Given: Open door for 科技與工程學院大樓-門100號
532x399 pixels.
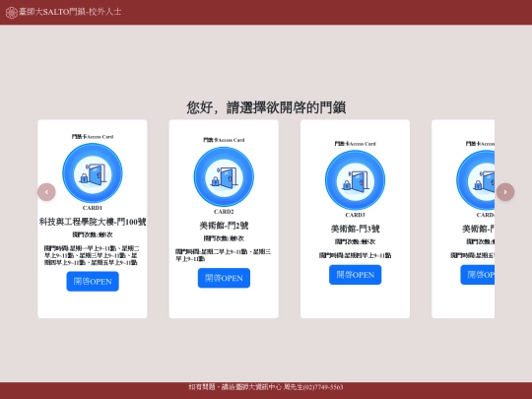Looking at the screenshot, I should coord(93,281).
